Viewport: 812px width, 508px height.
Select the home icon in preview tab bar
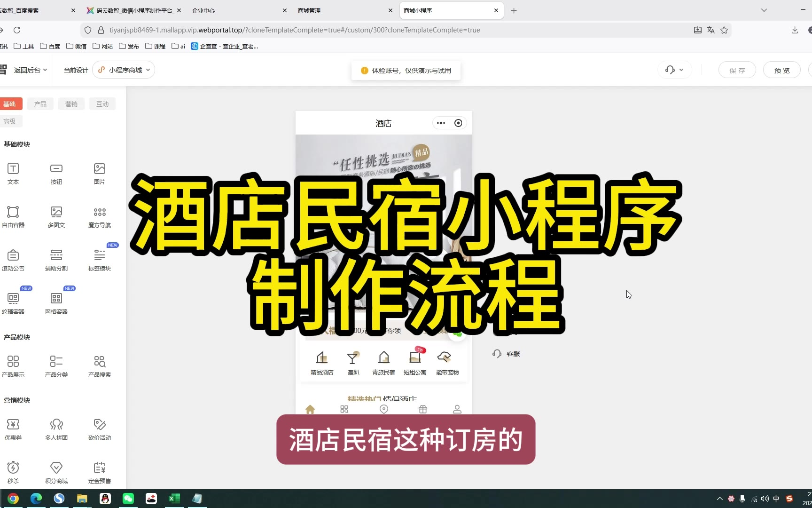[x=310, y=409]
